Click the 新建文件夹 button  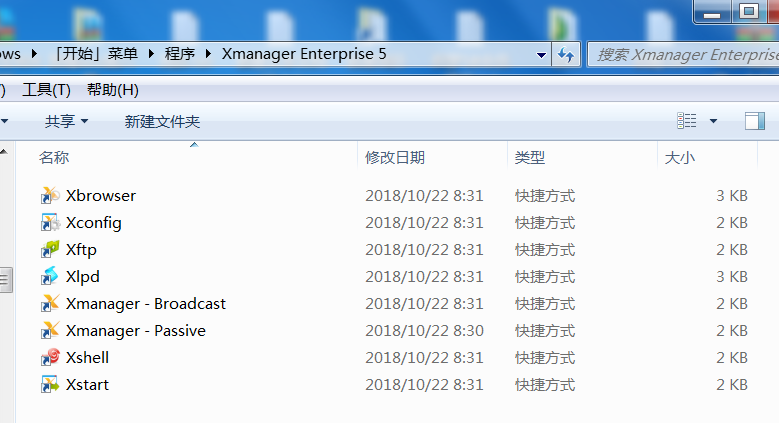click(162, 121)
